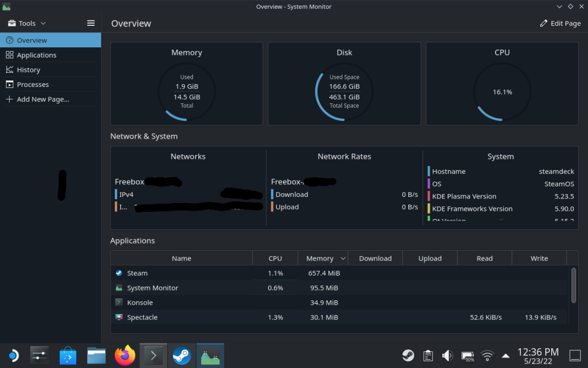Open the Wi-Fi network tray icon

[487, 355]
